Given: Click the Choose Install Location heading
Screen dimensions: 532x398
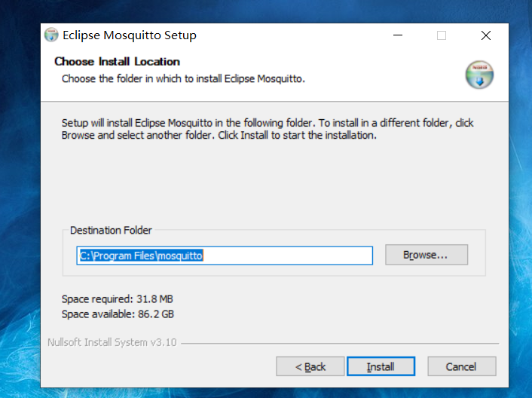Looking at the screenshot, I should pyautogui.click(x=117, y=62).
